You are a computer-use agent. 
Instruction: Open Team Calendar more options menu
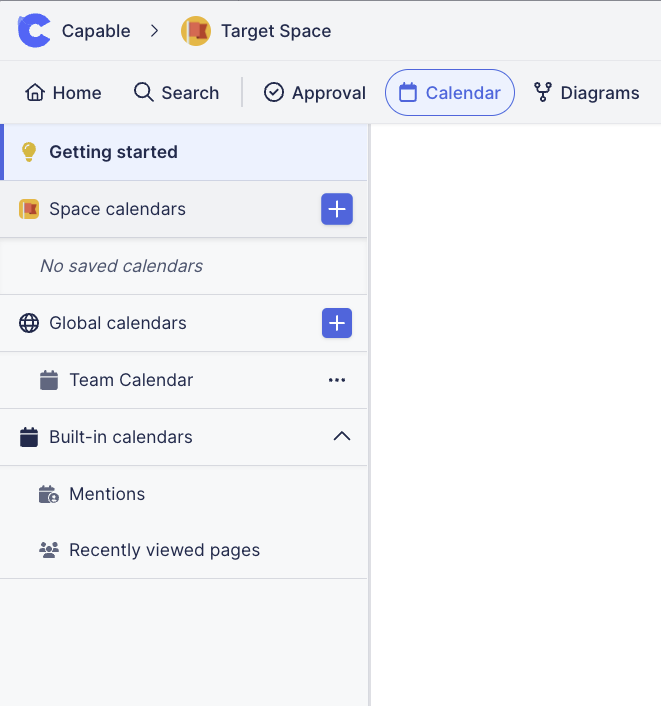(x=337, y=380)
